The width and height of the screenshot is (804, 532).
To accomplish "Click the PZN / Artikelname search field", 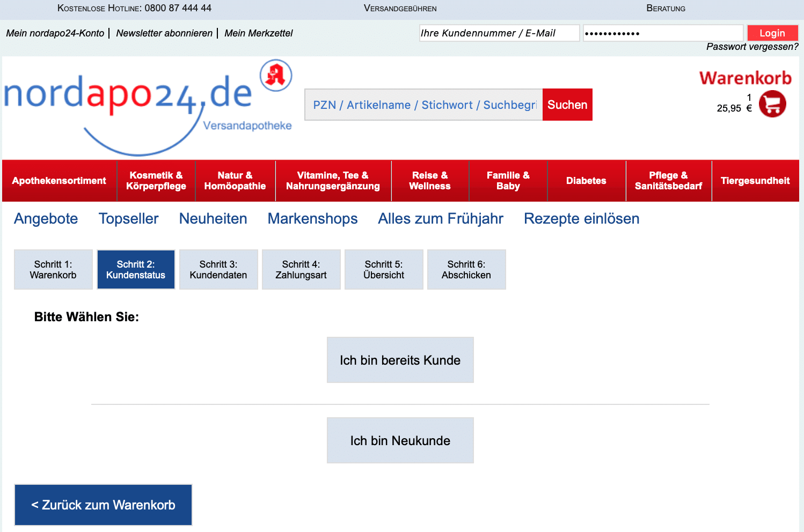I will point(424,105).
